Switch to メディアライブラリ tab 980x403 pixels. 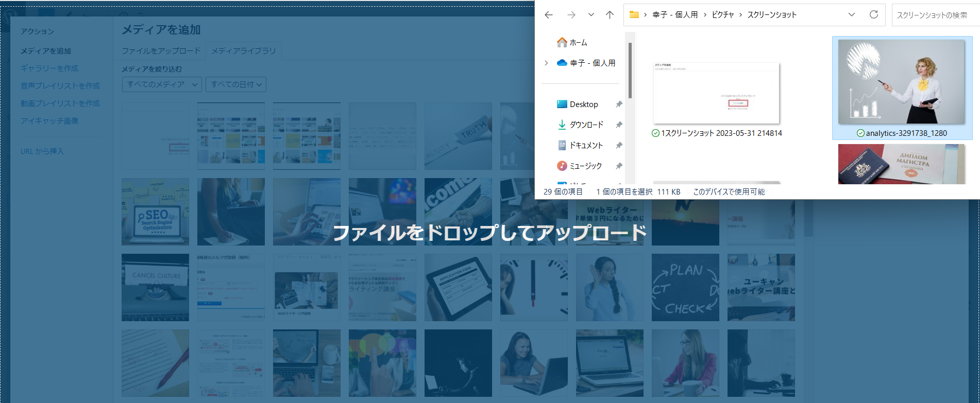click(243, 50)
